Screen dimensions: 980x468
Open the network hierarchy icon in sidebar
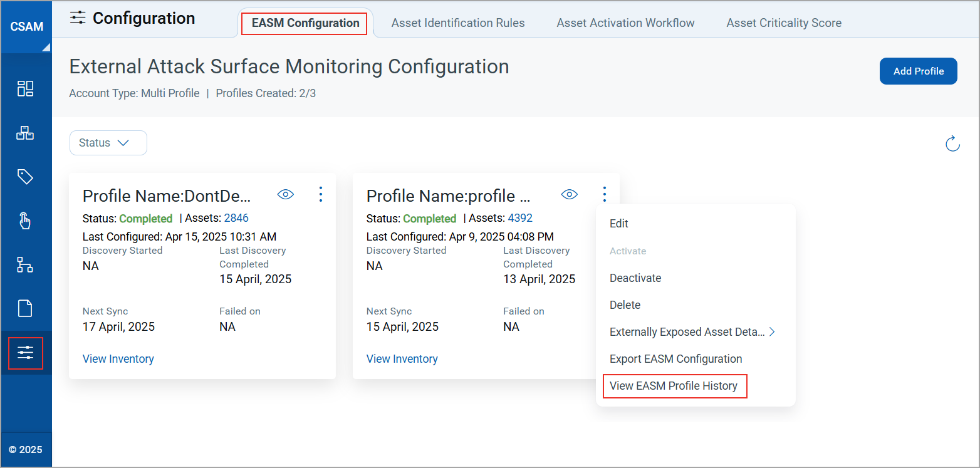(25, 264)
